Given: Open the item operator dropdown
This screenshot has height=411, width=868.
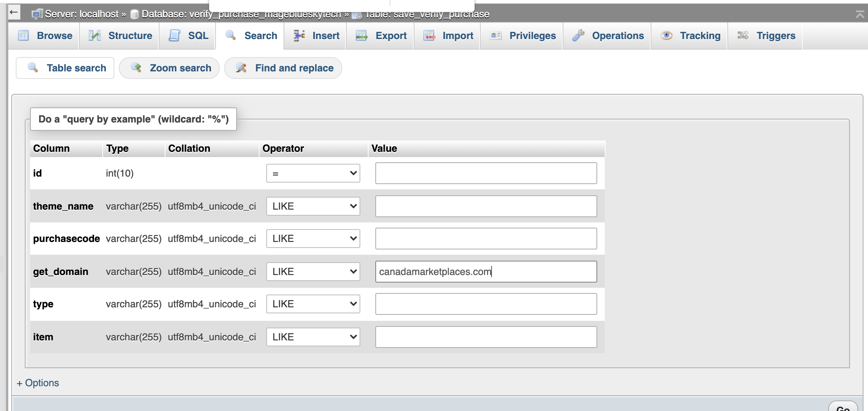Looking at the screenshot, I should pyautogui.click(x=313, y=337).
